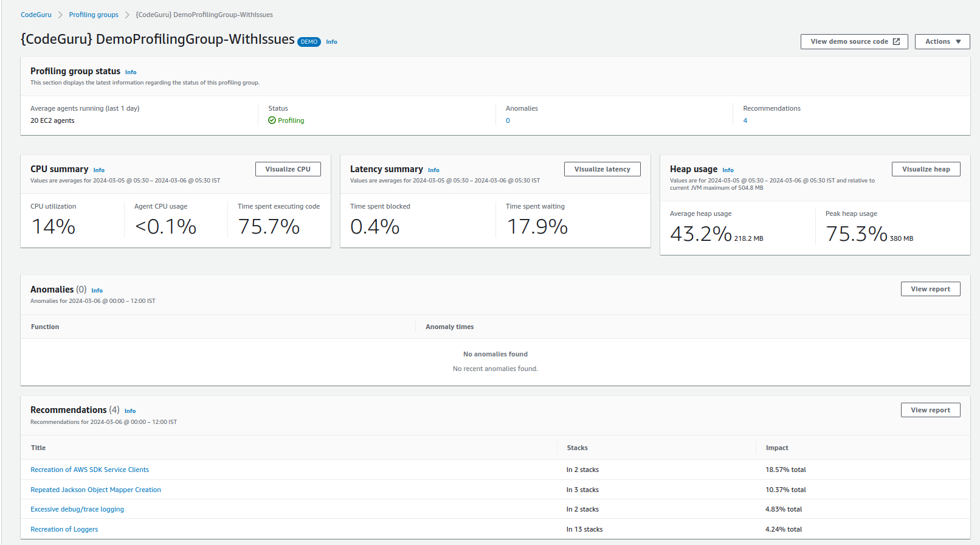Click the Visualize heap button

926,169
